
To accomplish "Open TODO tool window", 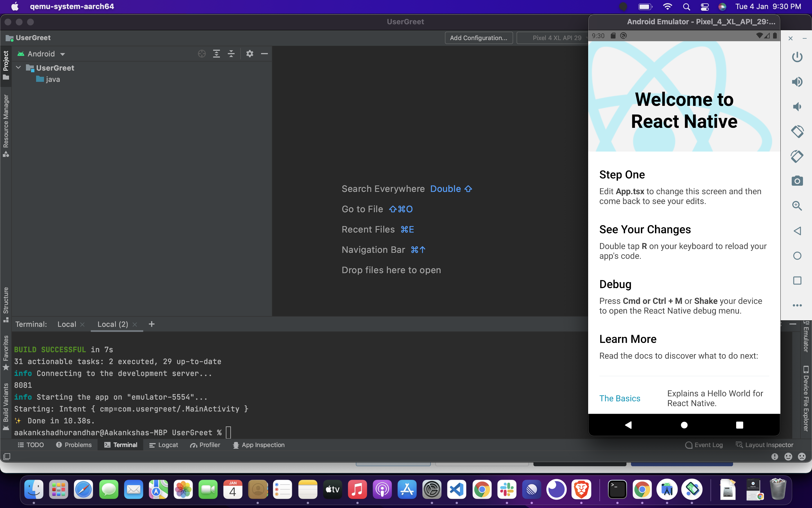I will click(x=31, y=445).
